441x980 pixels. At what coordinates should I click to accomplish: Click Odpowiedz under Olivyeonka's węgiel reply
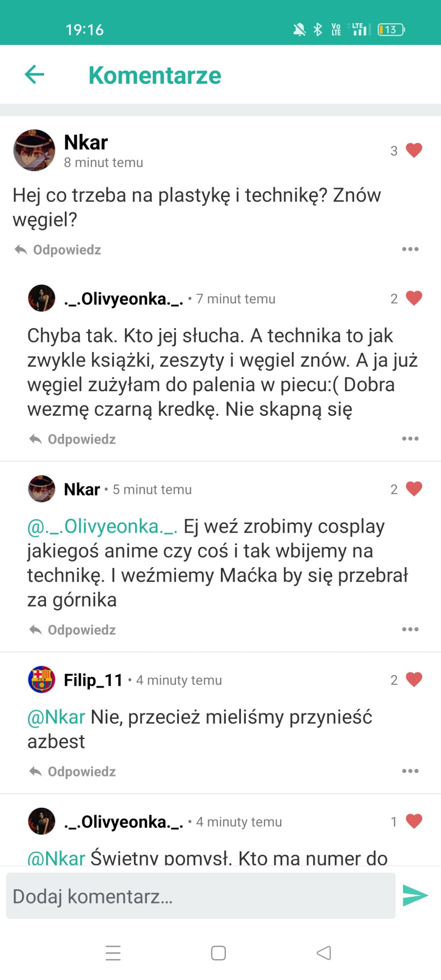tap(72, 439)
